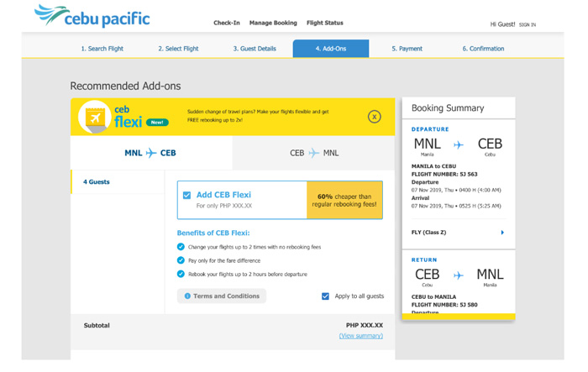Click the 'MANILA to CEBU' route text
This screenshot has height=372, width=588.
click(434, 166)
